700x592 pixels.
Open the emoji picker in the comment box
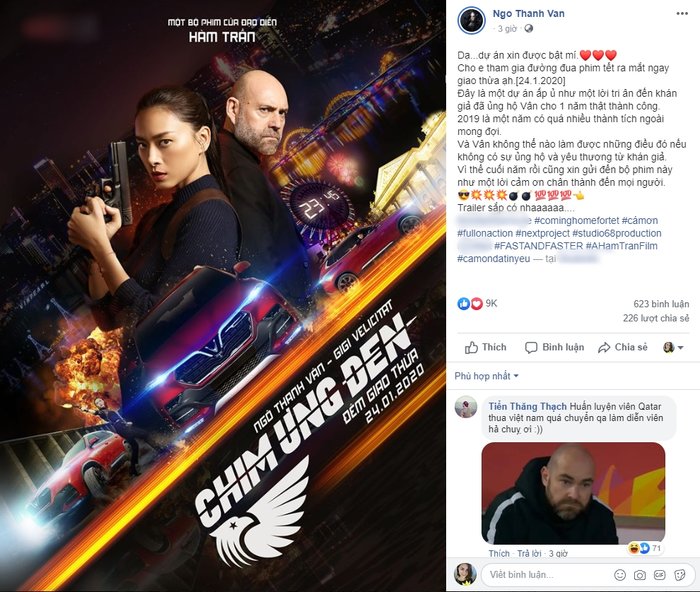point(620,575)
